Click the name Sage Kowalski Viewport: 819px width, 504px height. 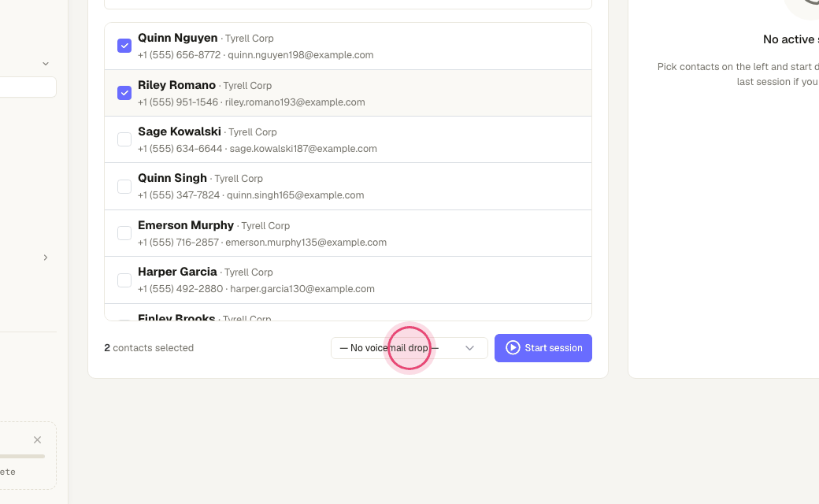(180, 131)
